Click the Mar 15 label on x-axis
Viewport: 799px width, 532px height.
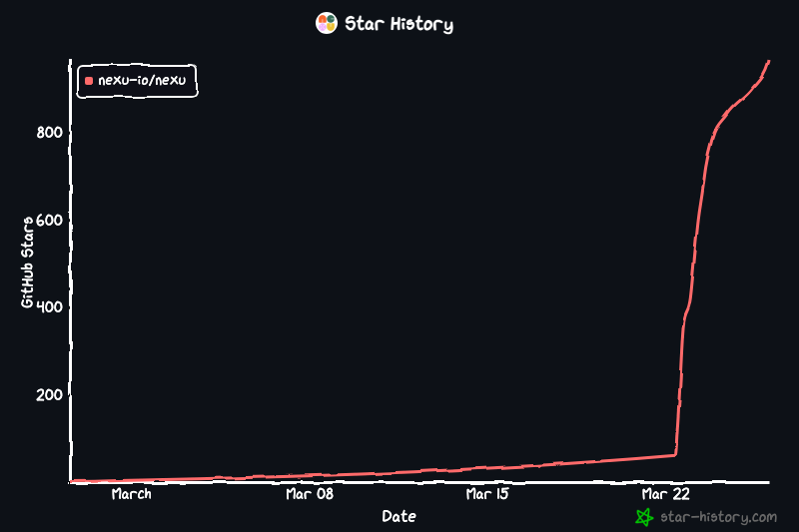click(x=487, y=494)
